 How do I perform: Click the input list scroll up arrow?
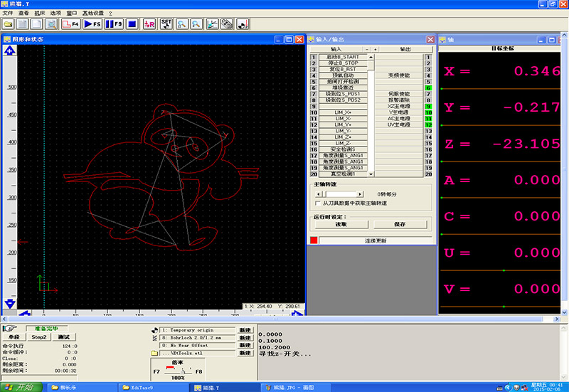(371, 57)
